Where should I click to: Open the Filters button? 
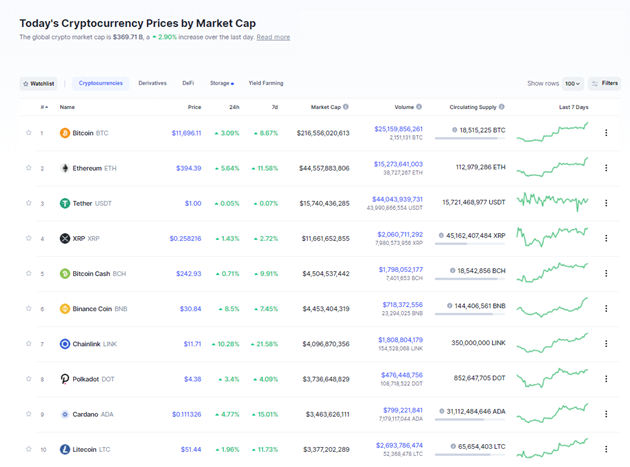(x=604, y=84)
